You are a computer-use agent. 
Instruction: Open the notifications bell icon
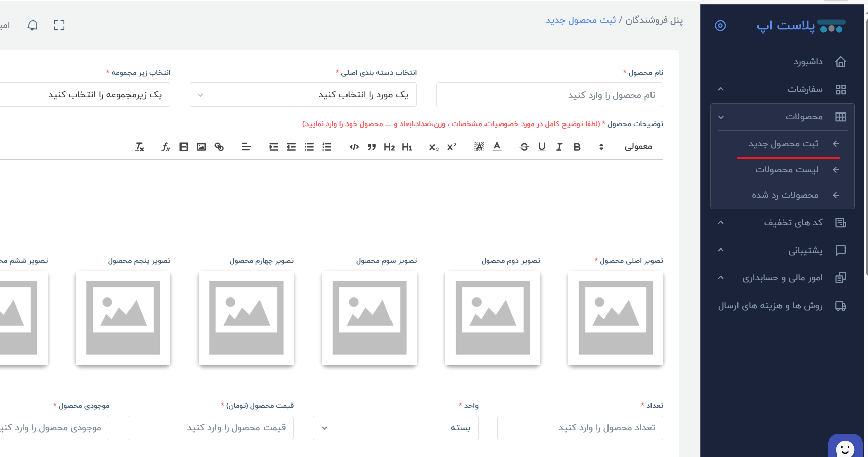(33, 25)
